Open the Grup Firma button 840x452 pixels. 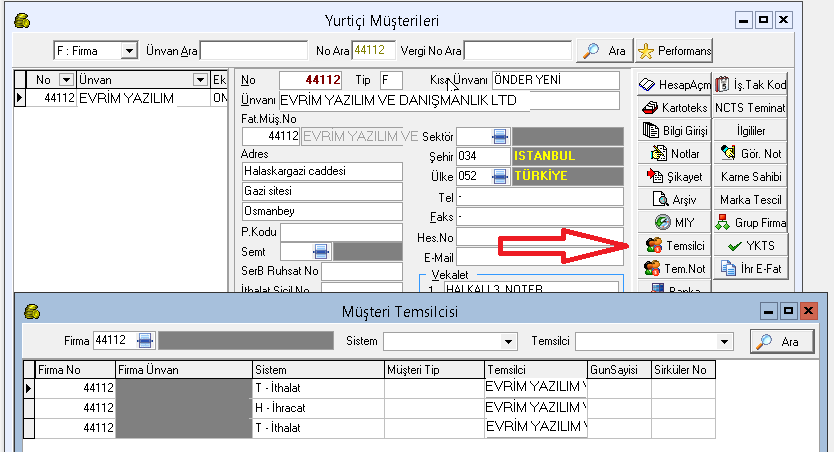pos(750,222)
